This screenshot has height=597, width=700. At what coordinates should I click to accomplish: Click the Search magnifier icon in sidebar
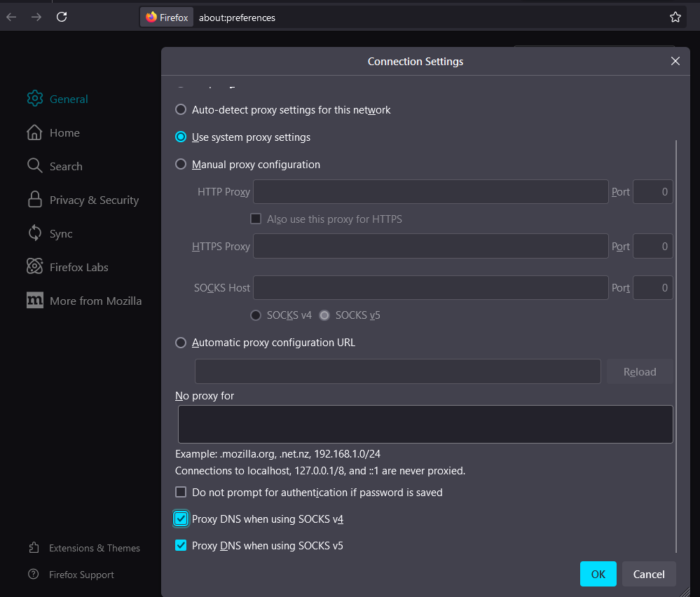[x=35, y=166]
